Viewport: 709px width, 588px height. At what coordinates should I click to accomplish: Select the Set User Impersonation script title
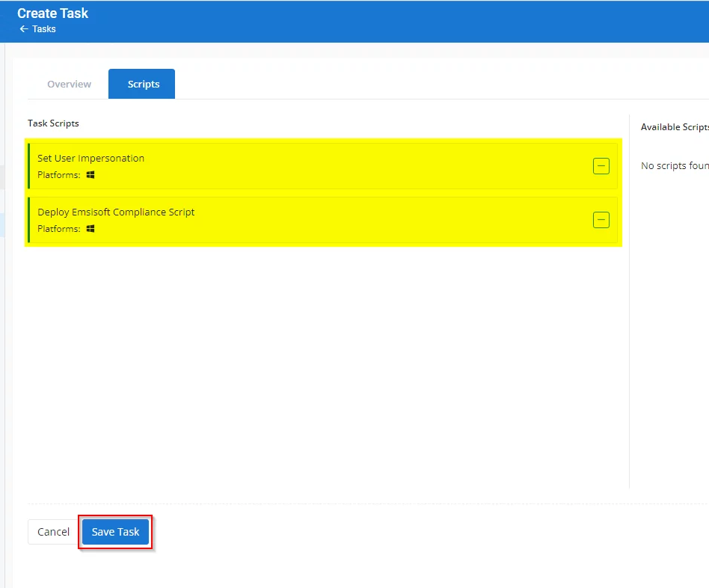point(90,159)
